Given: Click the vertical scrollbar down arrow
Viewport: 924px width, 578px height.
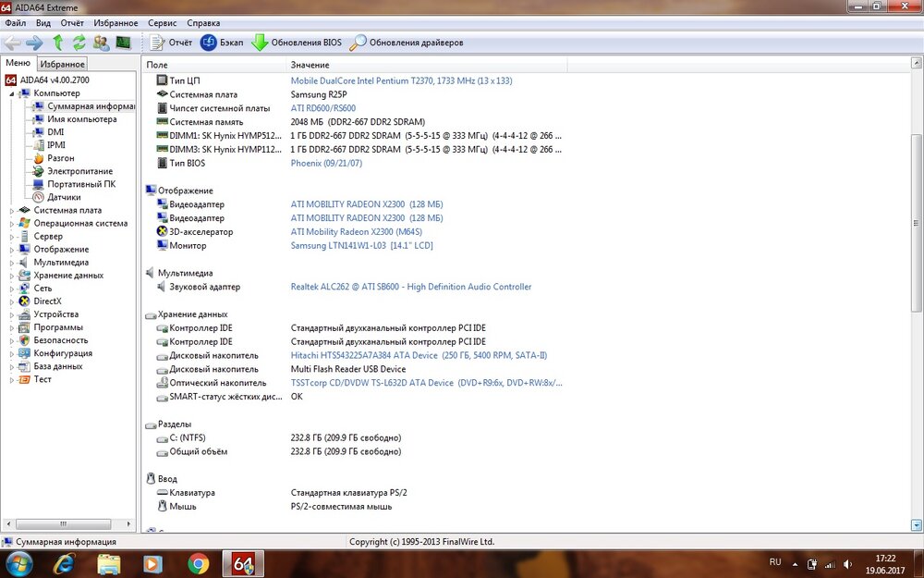Looking at the screenshot, I should 917,524.
